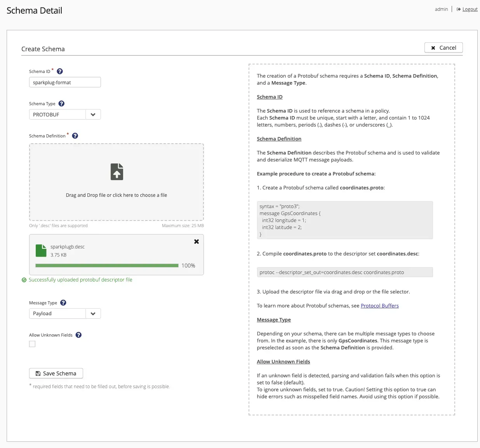The image size is (480, 448).
Task: Click the green upload progress bar
Action: [107, 266]
